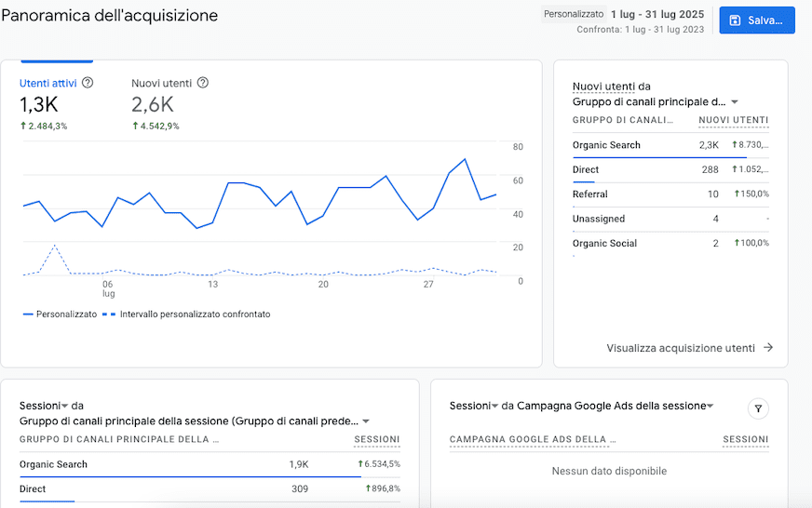Expand session channel group dimension dropdown arrow

tap(366, 421)
